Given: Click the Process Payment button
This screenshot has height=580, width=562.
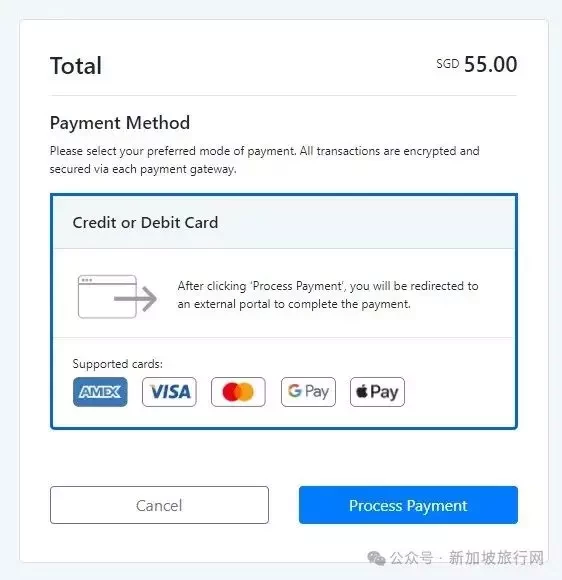Looking at the screenshot, I should 408,505.
